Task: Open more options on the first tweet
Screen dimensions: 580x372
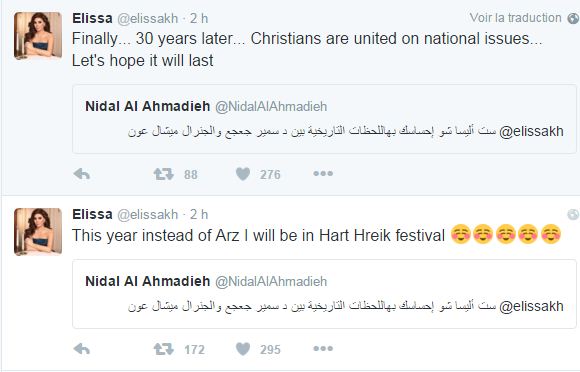Action: point(323,173)
